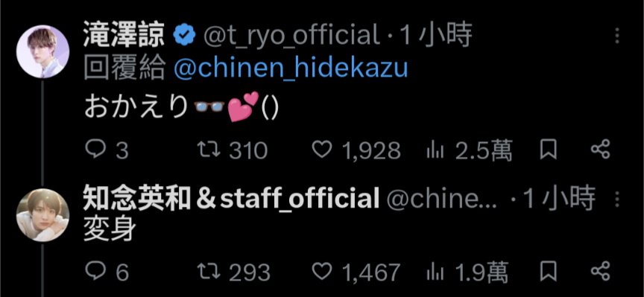Viewport: 644px width, 297px height.
Task: Retweet the おかえり tweet with 310 retweets
Action: (x=232, y=150)
